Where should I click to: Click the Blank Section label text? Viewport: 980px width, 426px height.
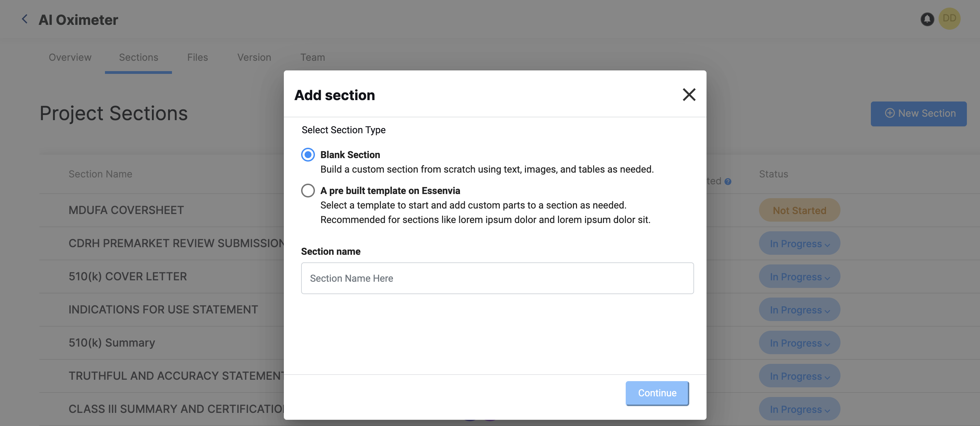[x=350, y=155]
